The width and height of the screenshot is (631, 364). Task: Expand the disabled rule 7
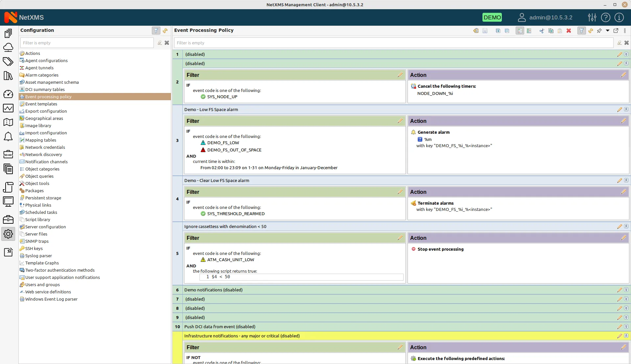click(x=626, y=299)
